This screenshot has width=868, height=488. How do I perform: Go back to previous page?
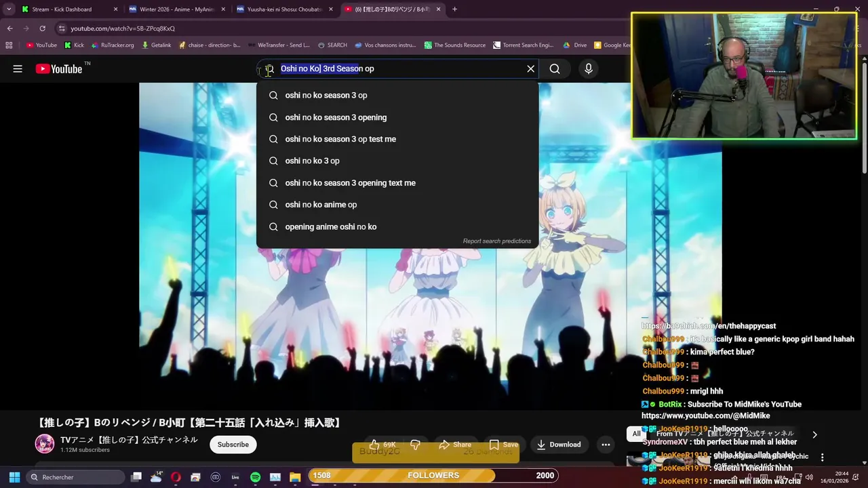coord(9,28)
